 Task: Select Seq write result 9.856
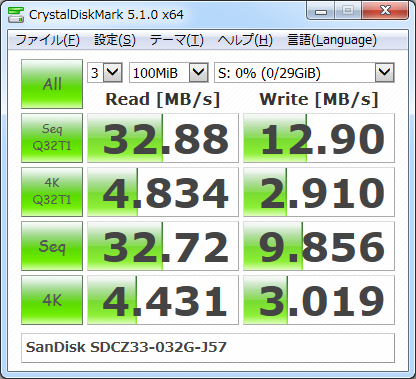(x=319, y=246)
